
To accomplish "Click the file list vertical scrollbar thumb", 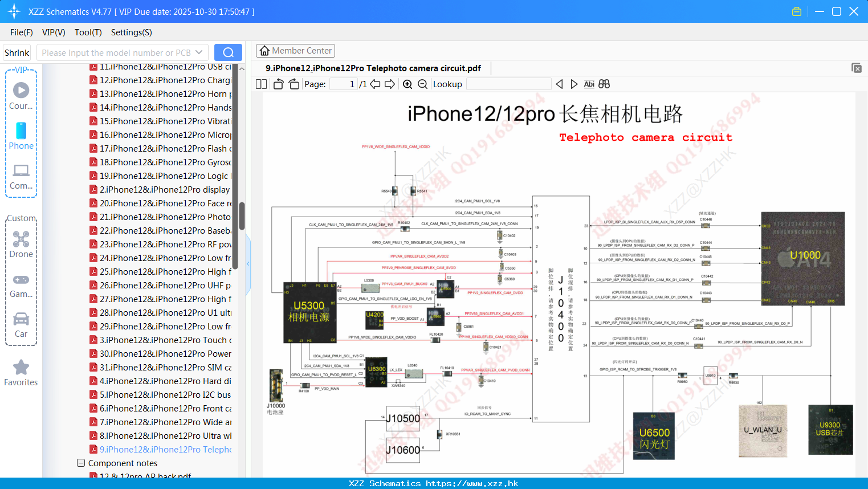I will coord(242,215).
